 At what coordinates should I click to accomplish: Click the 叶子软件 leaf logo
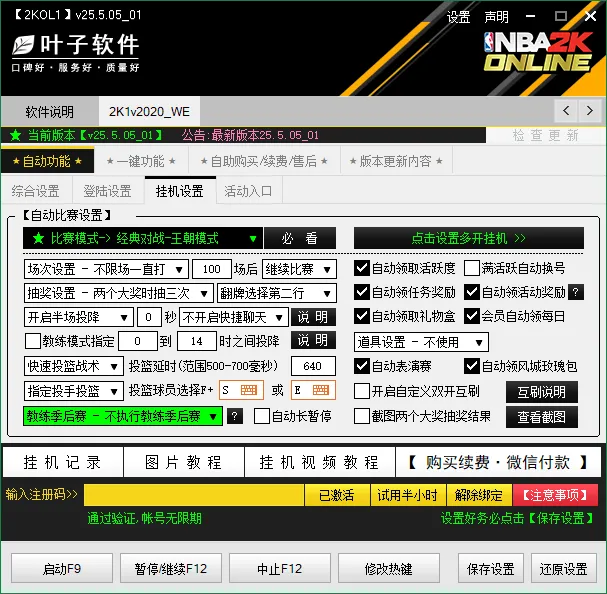23,45
